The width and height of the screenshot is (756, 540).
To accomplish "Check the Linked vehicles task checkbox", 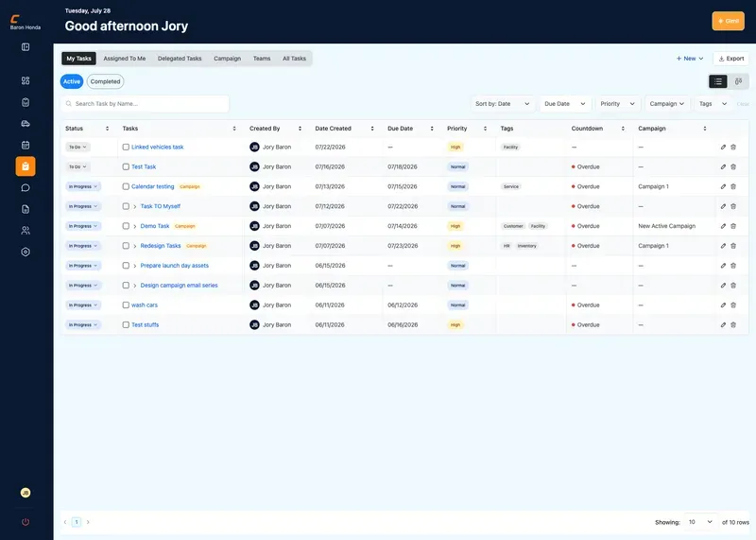I will [126, 148].
